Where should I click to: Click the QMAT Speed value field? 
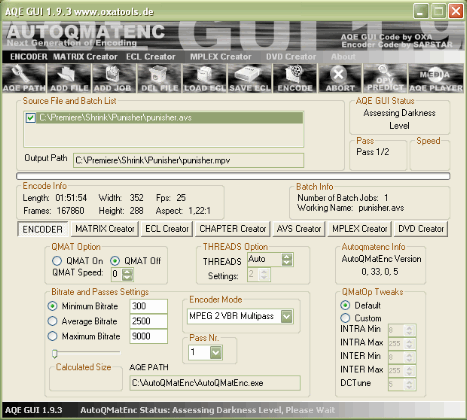click(x=116, y=274)
